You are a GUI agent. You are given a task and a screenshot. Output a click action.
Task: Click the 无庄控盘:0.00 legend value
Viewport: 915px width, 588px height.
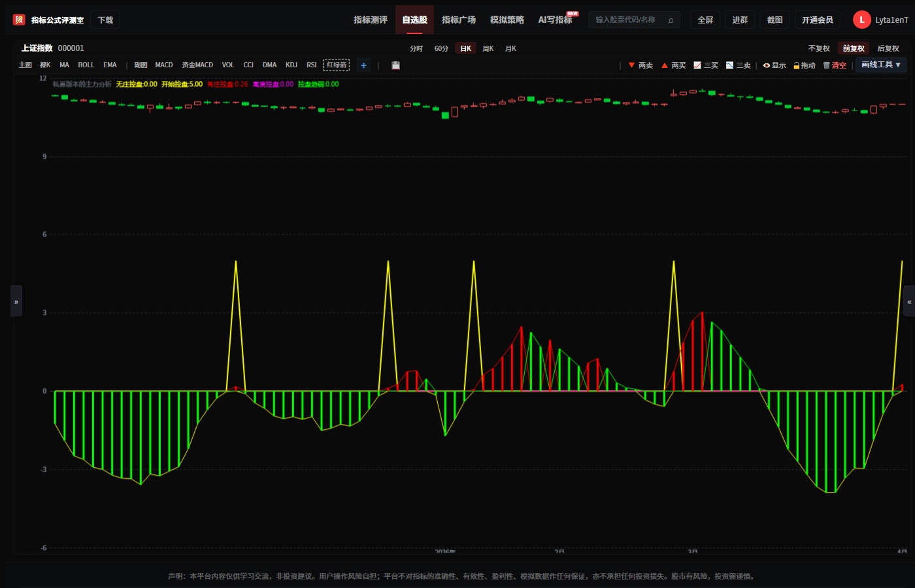coord(137,84)
